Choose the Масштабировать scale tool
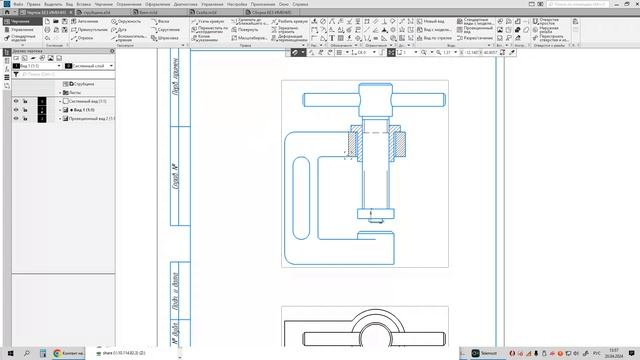 [249, 38]
